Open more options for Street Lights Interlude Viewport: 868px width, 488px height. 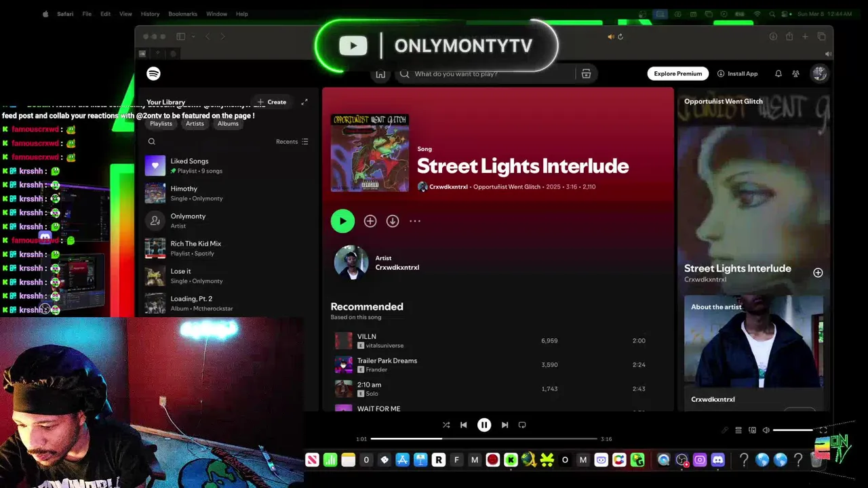(x=415, y=221)
